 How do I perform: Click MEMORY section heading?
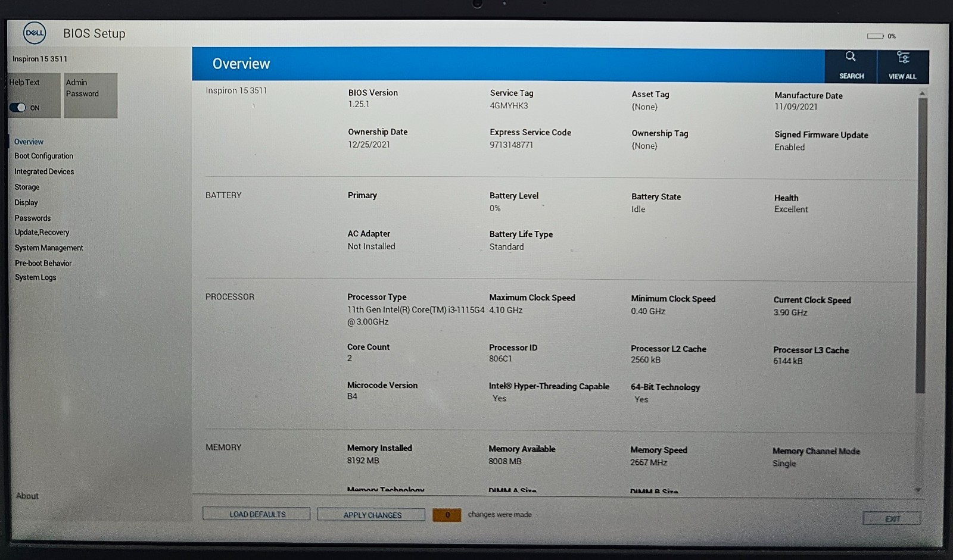223,447
